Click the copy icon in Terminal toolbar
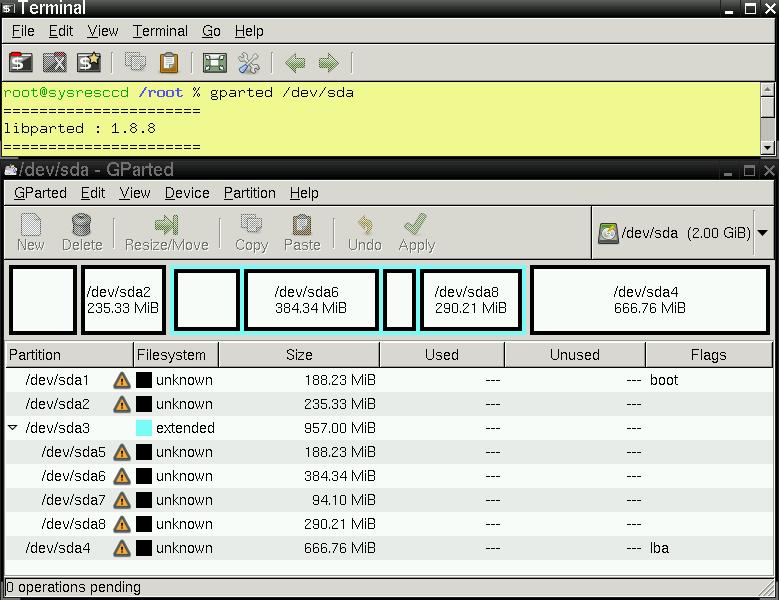This screenshot has height=600, width=779. pyautogui.click(x=135, y=63)
